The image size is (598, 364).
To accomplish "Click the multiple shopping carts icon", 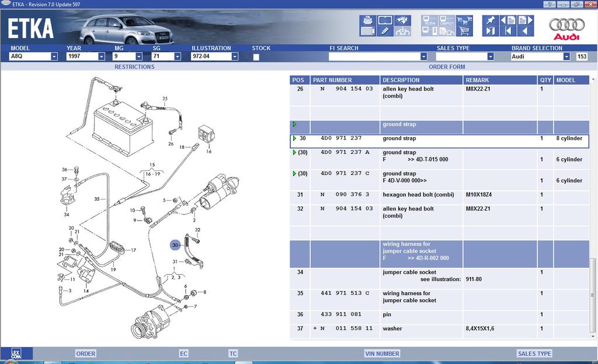I will pos(464,20).
